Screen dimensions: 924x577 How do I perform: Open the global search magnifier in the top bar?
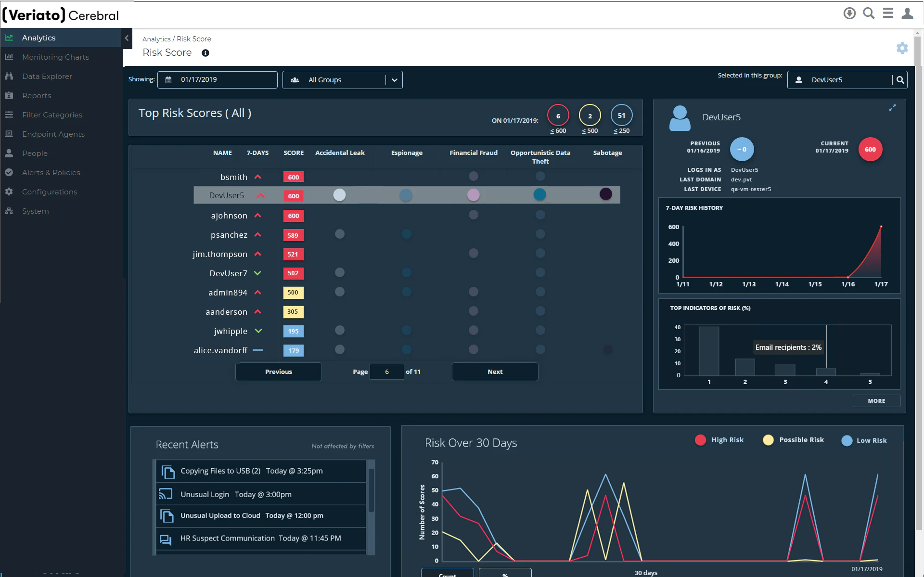[x=869, y=13]
